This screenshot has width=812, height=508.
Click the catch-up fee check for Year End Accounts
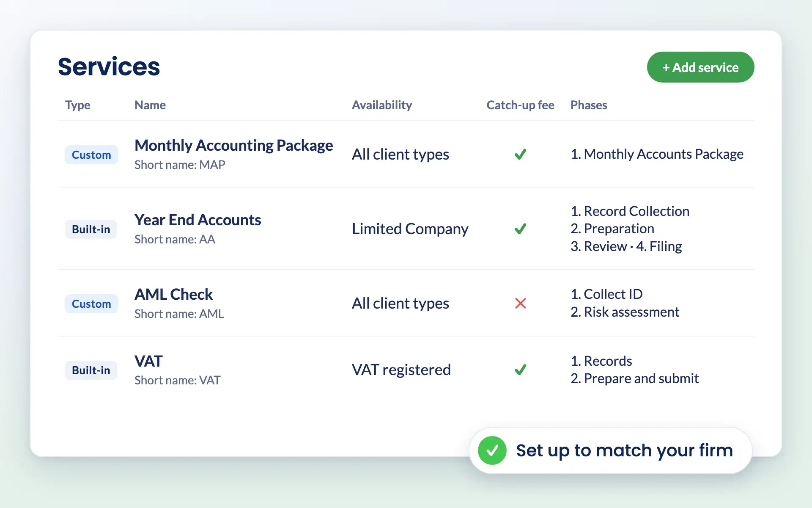pos(520,229)
